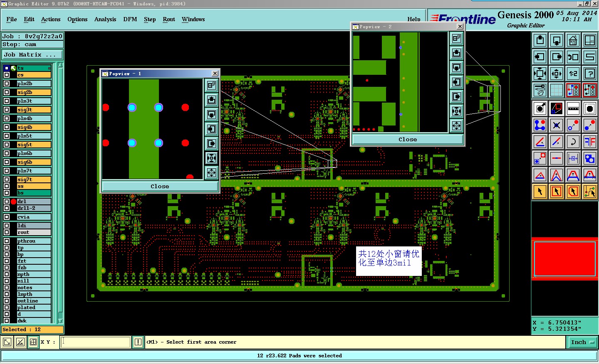Click the net select pointer icon
Image resolution: width=599 pixels, height=364 pixels.
590,192
